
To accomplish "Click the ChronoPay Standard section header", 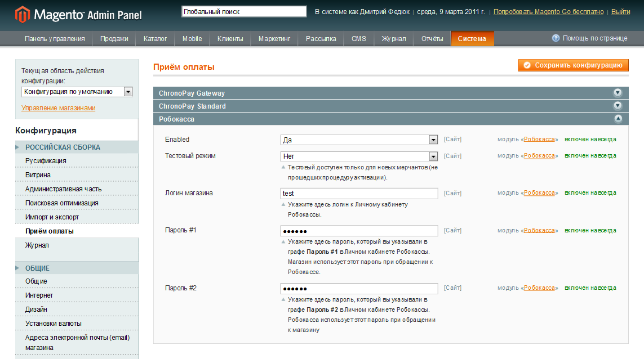I will 390,106.
